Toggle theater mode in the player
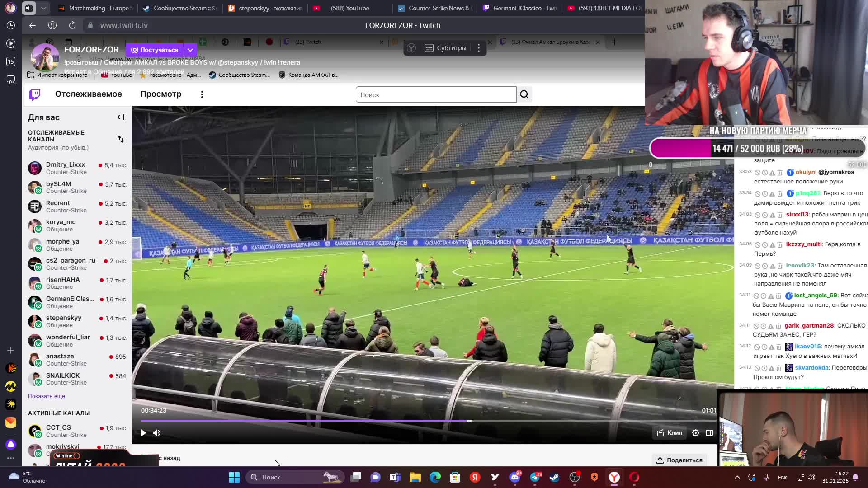 (x=709, y=433)
